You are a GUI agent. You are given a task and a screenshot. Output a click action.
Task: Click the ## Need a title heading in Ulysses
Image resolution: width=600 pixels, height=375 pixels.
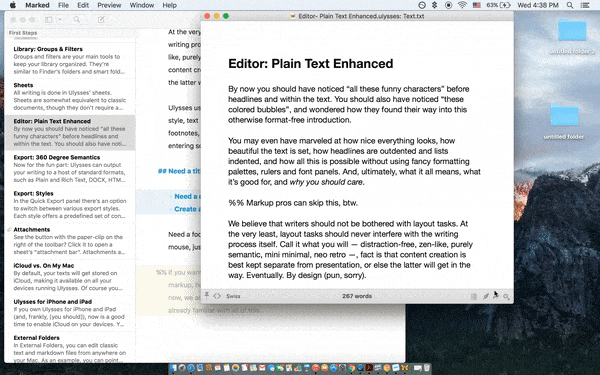click(179, 171)
